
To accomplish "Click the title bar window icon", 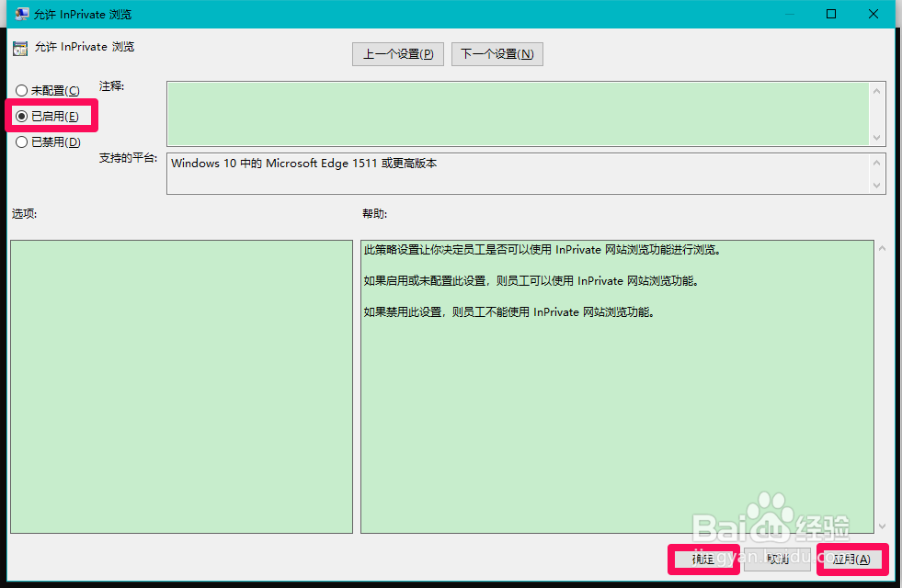I will [22, 14].
